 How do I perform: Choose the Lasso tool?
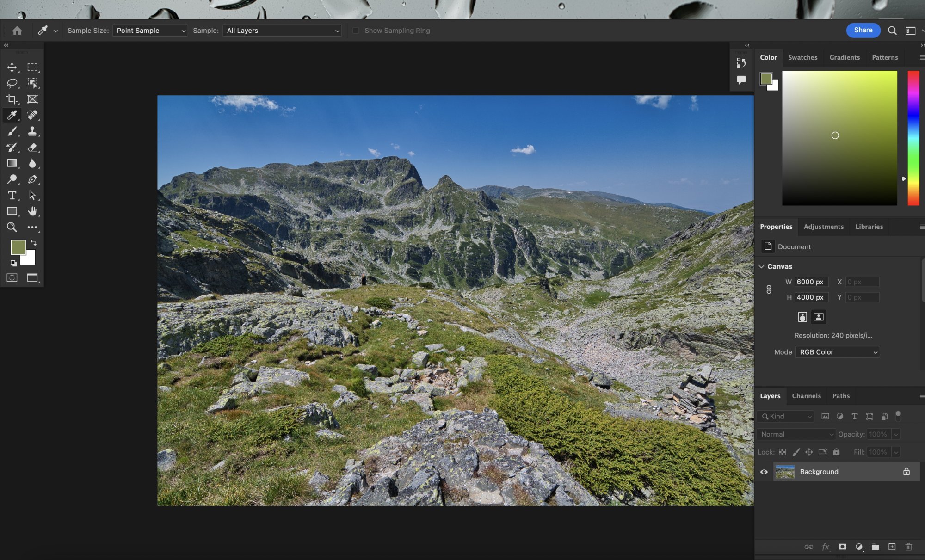[12, 83]
